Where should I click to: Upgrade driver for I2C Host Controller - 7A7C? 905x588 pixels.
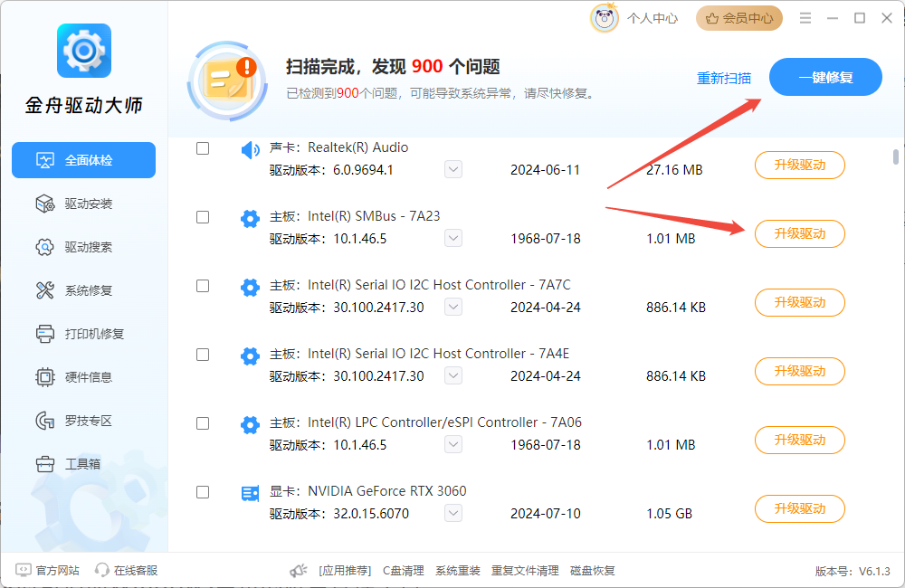[800, 302]
